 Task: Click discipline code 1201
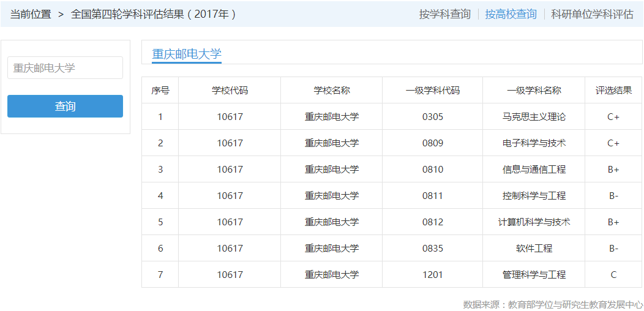click(432, 274)
